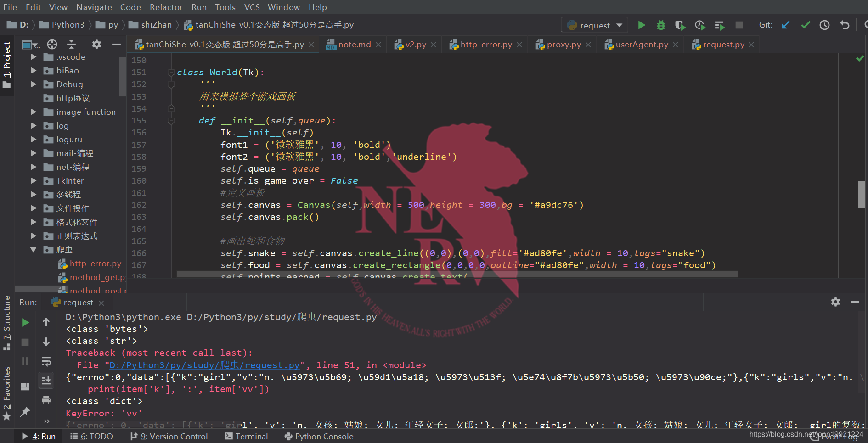Open the Project view type dropdown
The height and width of the screenshot is (443, 868).
click(x=31, y=45)
